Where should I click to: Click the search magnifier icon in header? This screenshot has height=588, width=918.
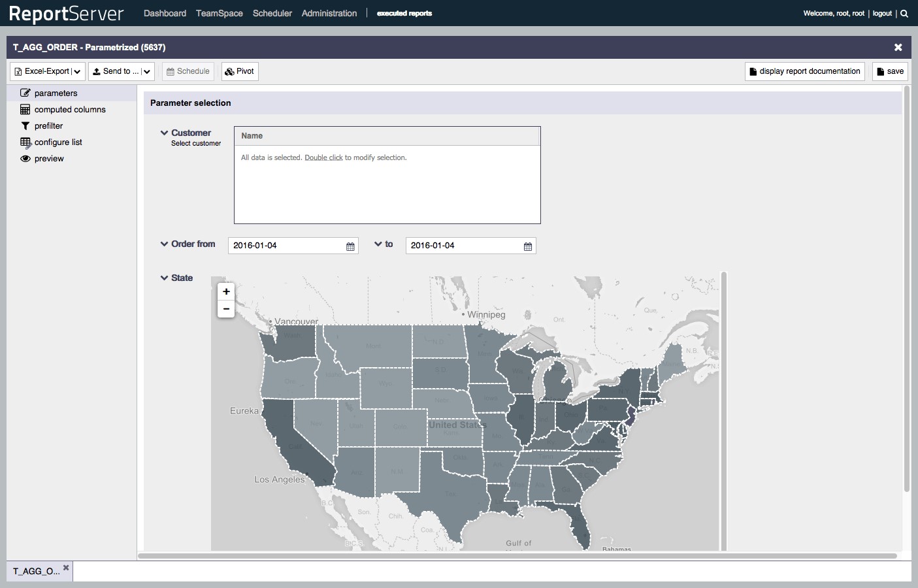pyautogui.click(x=904, y=13)
